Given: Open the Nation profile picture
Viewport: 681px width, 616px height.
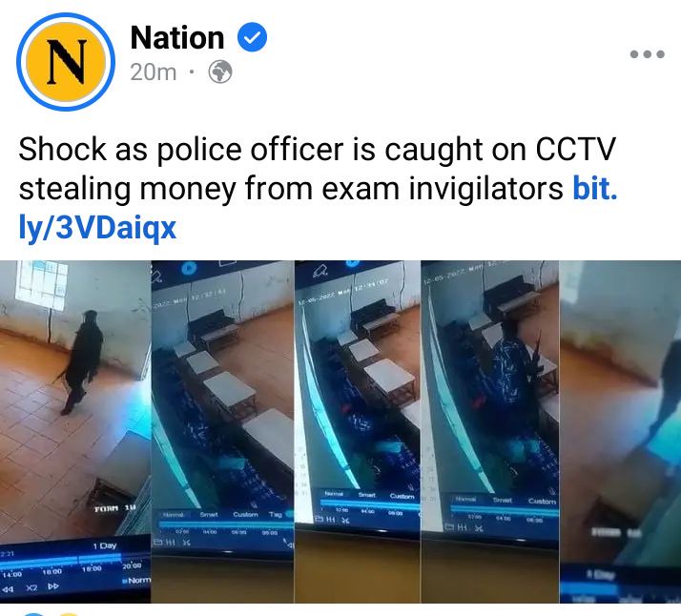Looking at the screenshot, I should [66, 62].
